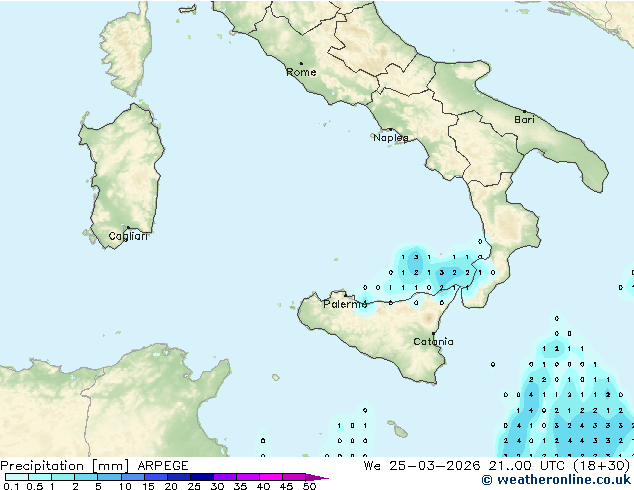Click the legend value label '25'
The width and height of the screenshot is (634, 490).
point(194,486)
